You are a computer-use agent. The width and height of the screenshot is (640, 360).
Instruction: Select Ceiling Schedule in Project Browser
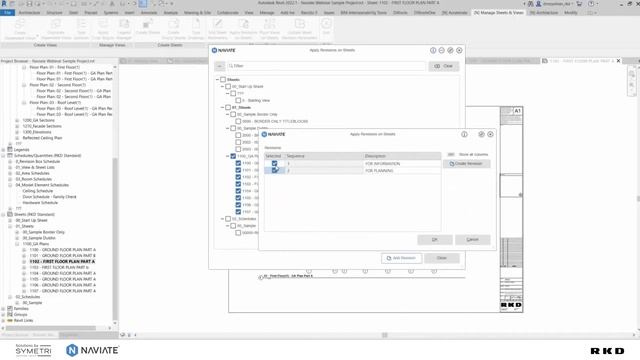(38, 191)
